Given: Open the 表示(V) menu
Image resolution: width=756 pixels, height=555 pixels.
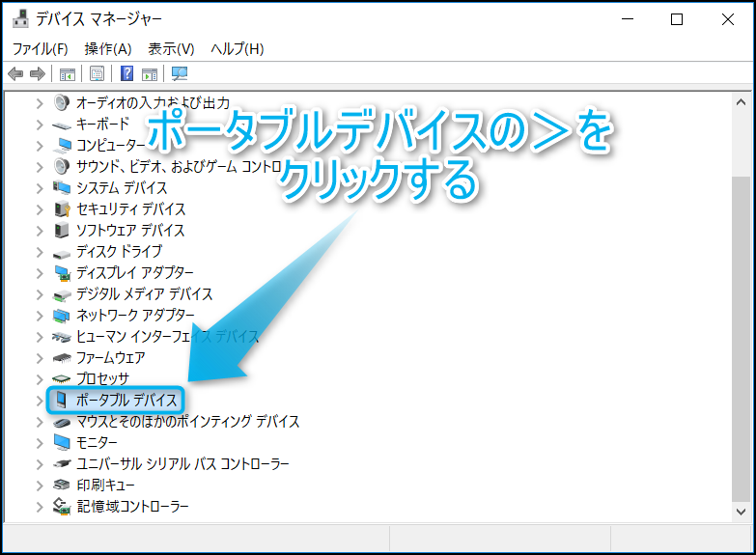Looking at the screenshot, I should pyautogui.click(x=171, y=48).
